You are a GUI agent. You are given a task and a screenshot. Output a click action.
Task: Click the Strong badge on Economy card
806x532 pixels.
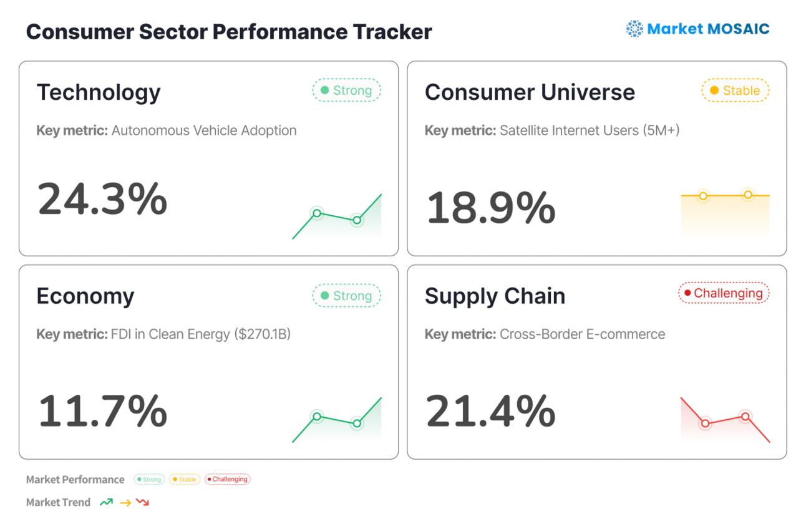[346, 296]
